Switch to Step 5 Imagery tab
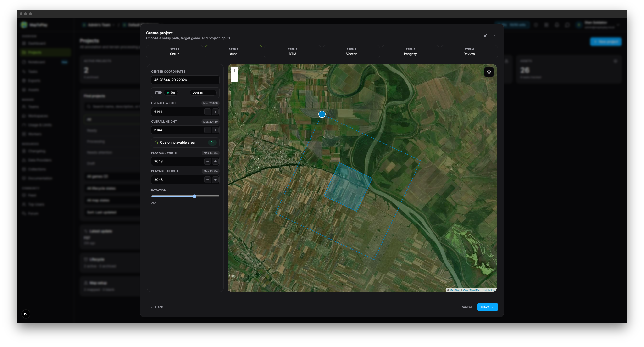This screenshot has height=347, width=644. tap(410, 52)
